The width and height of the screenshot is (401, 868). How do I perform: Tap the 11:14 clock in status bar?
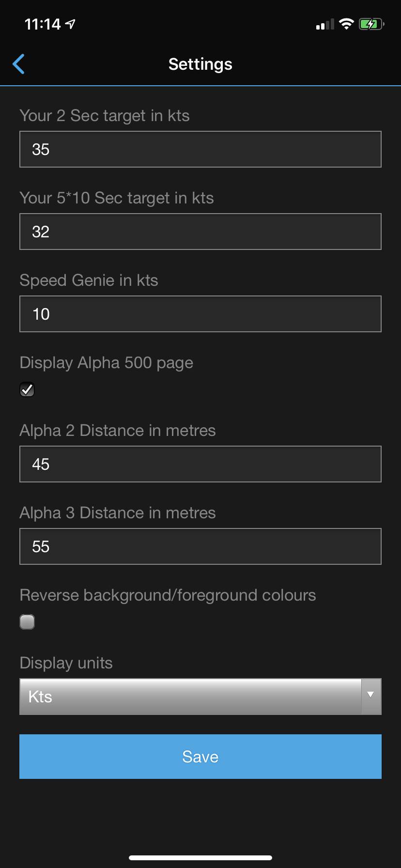[43, 24]
